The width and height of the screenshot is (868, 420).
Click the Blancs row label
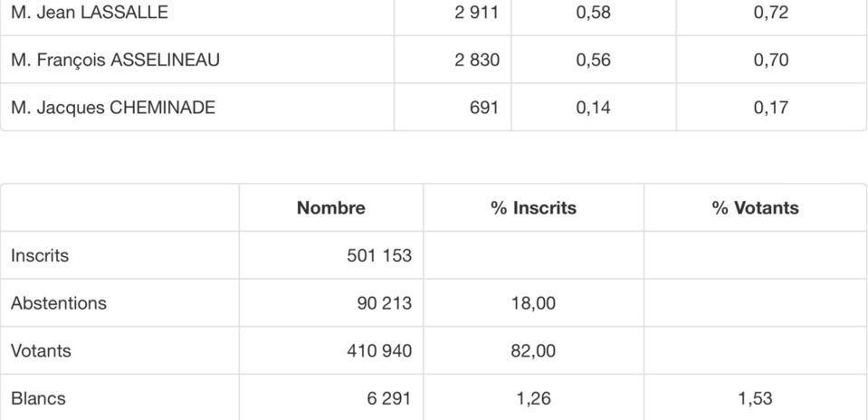point(38,398)
